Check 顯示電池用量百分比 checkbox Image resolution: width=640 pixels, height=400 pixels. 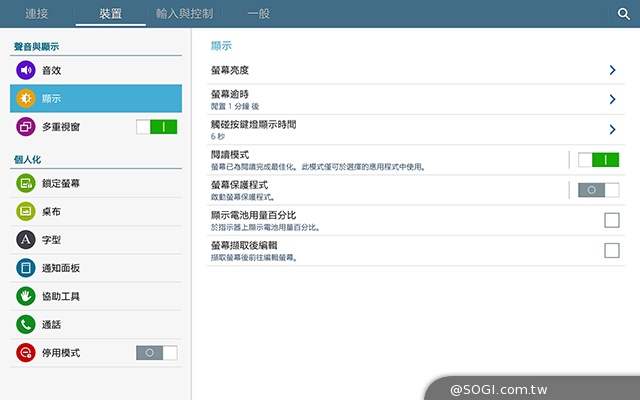(611, 220)
